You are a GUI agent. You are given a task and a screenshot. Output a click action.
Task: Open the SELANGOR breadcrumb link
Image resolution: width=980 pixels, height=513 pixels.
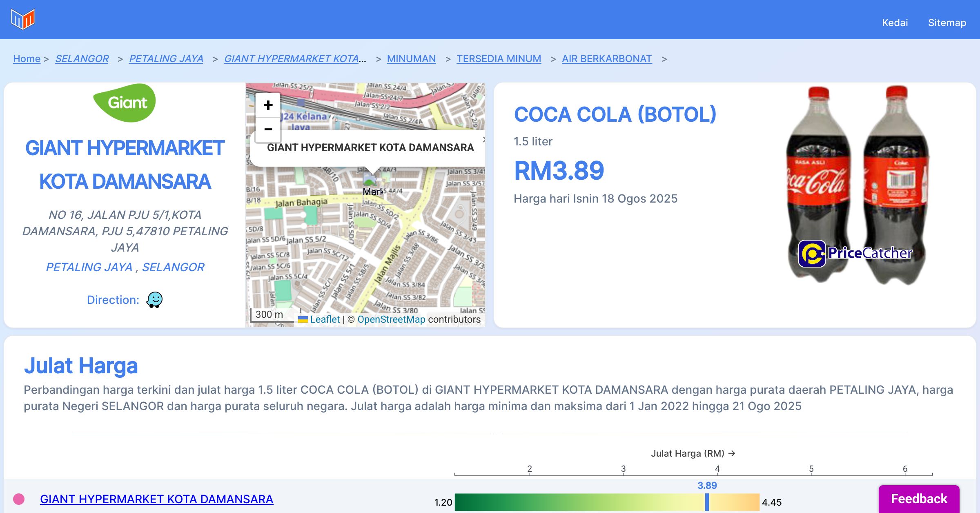point(82,59)
